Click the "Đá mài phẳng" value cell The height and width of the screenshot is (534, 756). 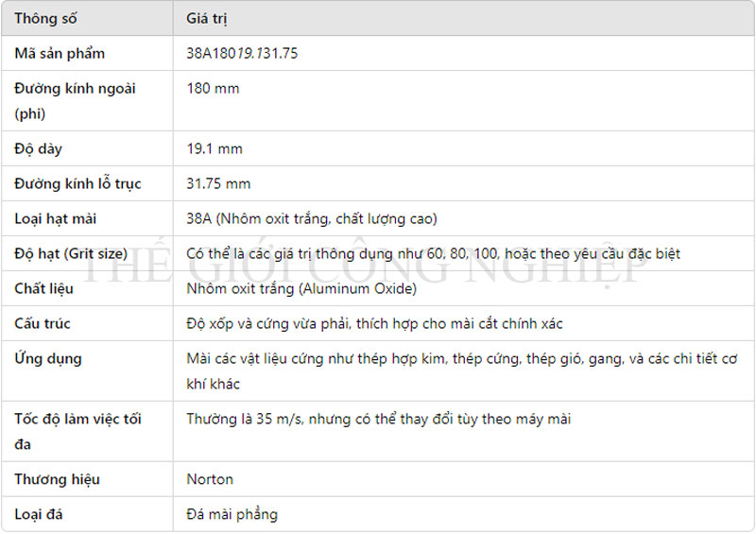point(232,515)
